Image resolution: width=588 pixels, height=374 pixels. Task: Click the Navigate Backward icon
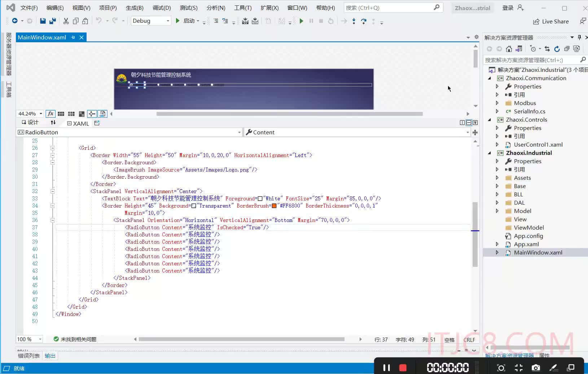pos(15,21)
